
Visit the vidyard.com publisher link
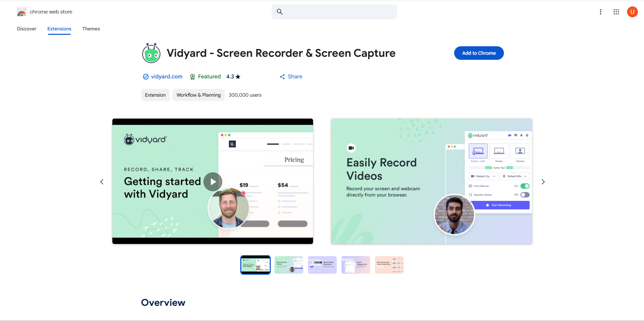166,77
